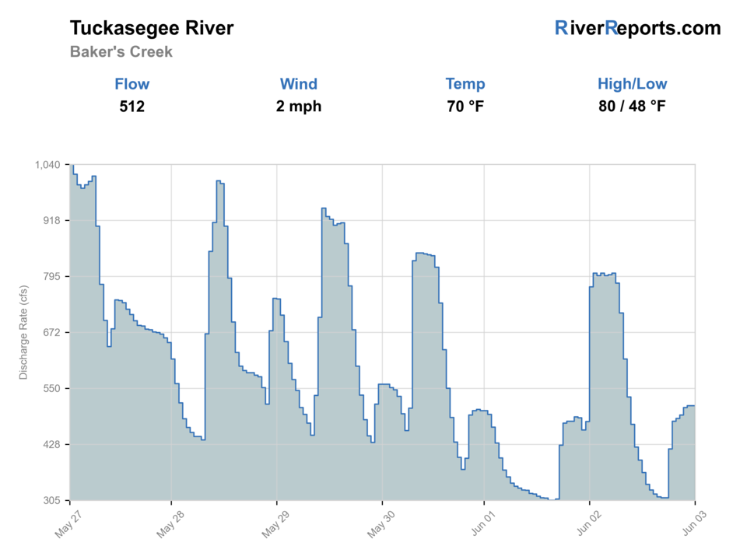Click the May 29 date label
This screenshot has height=560, width=747.
click(275, 523)
